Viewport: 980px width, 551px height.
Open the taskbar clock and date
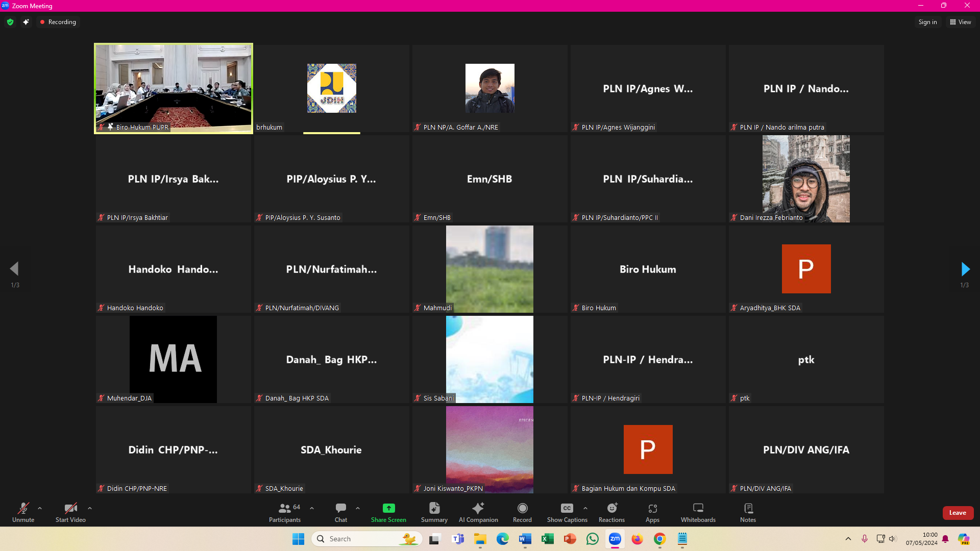921,539
